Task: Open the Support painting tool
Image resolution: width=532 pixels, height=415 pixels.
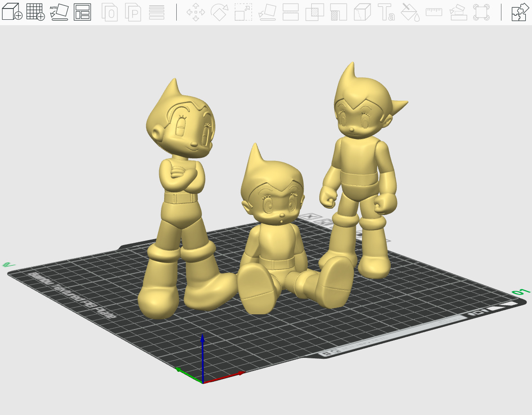Action: pos(338,12)
